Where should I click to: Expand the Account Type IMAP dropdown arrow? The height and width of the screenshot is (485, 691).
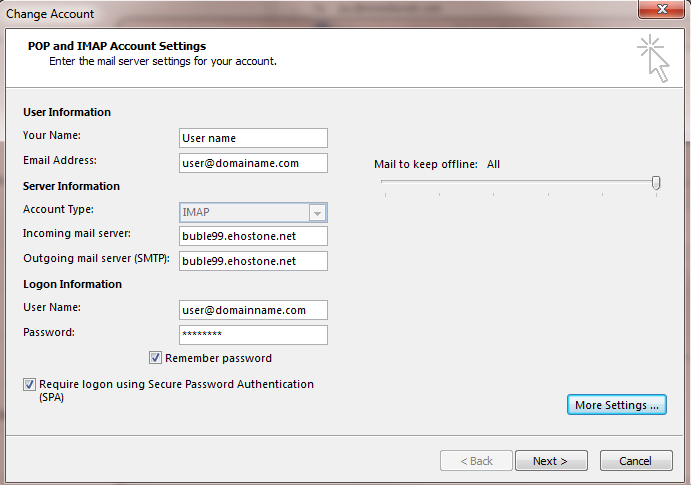(x=317, y=213)
